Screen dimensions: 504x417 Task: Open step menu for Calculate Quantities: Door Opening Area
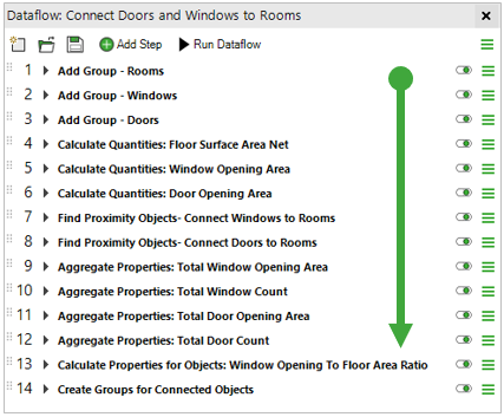[488, 193]
